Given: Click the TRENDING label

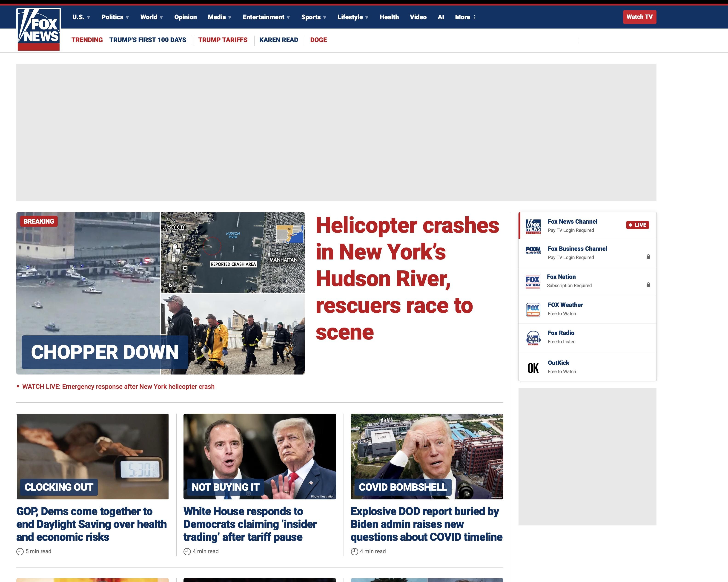Looking at the screenshot, I should [x=87, y=40].
